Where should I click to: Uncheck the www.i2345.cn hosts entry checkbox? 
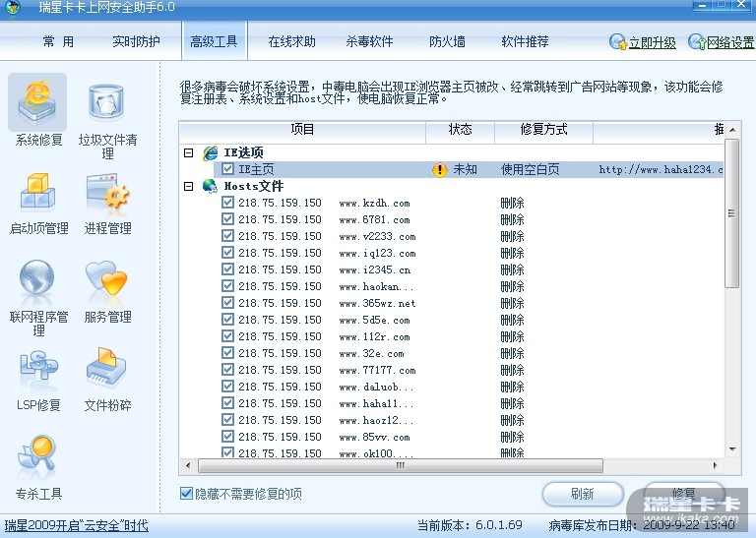(x=227, y=269)
